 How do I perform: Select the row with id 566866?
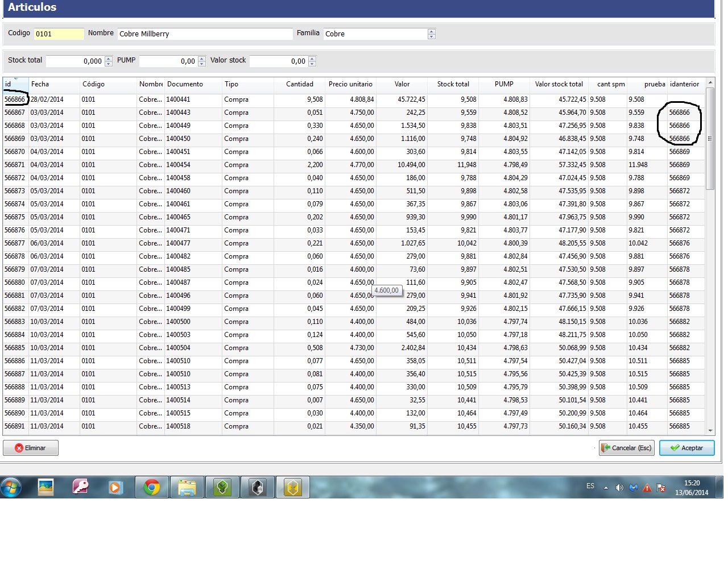pyautogui.click(x=354, y=99)
